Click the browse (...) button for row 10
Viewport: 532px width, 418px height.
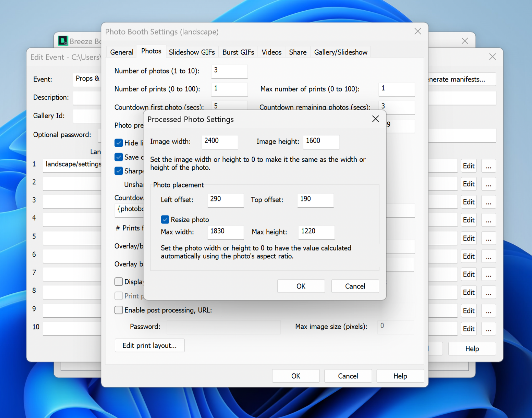[488, 329]
